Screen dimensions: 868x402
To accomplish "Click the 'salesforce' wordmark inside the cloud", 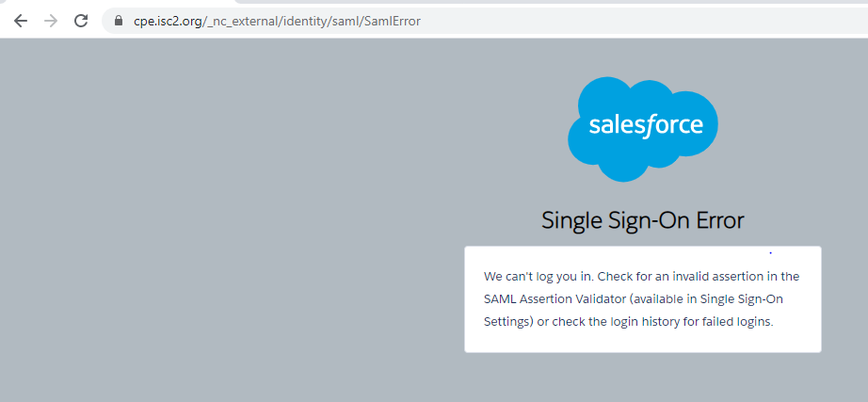I will click(645, 125).
